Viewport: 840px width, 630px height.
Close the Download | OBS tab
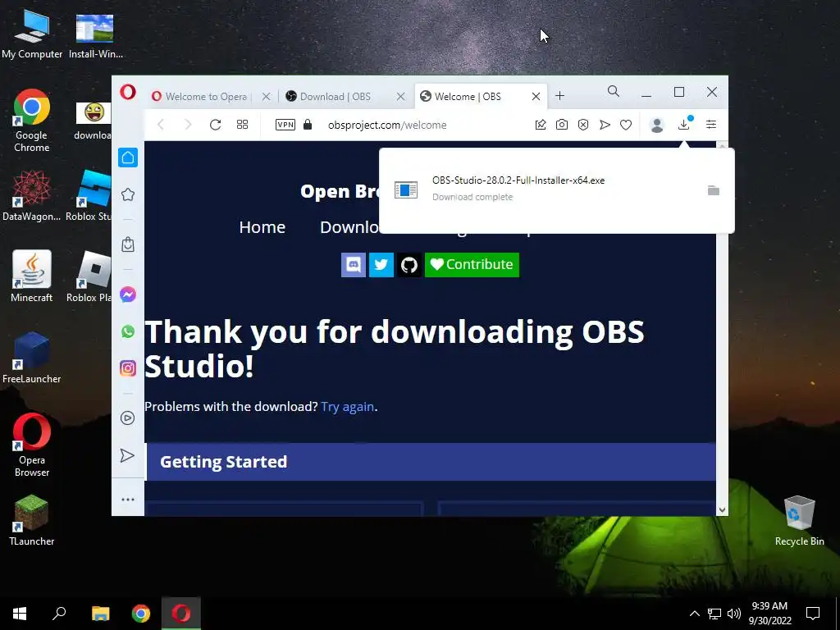[400, 97]
